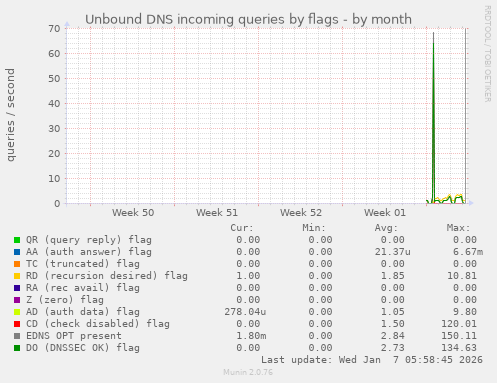Viewport: 497px width, 383px height.
Task: Click the 'Munin 2.0.76' footer text
Action: [248, 372]
